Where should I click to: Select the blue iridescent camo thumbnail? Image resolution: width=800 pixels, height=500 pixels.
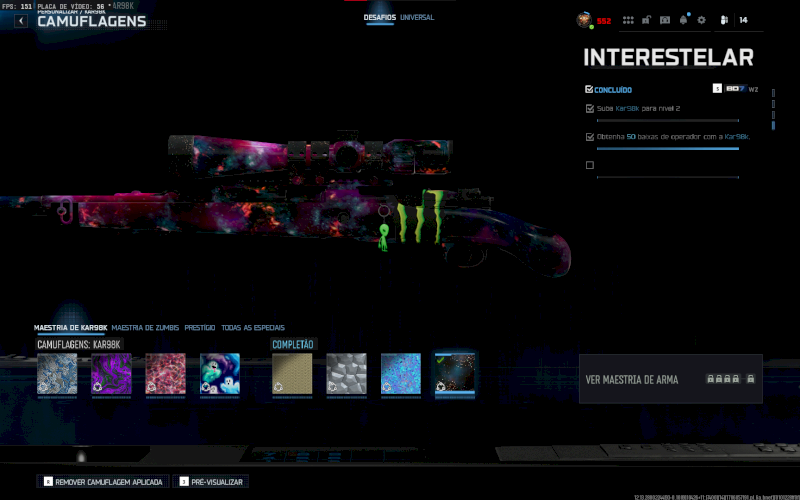pos(401,374)
